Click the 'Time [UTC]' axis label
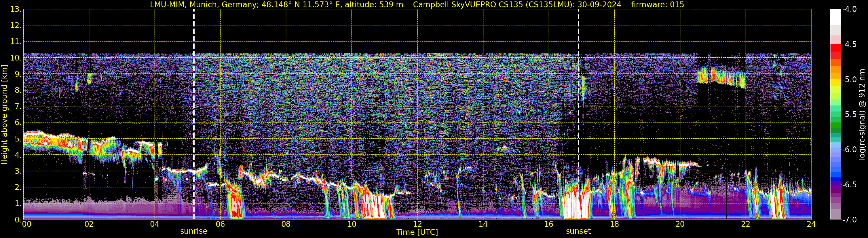 click(417, 232)
